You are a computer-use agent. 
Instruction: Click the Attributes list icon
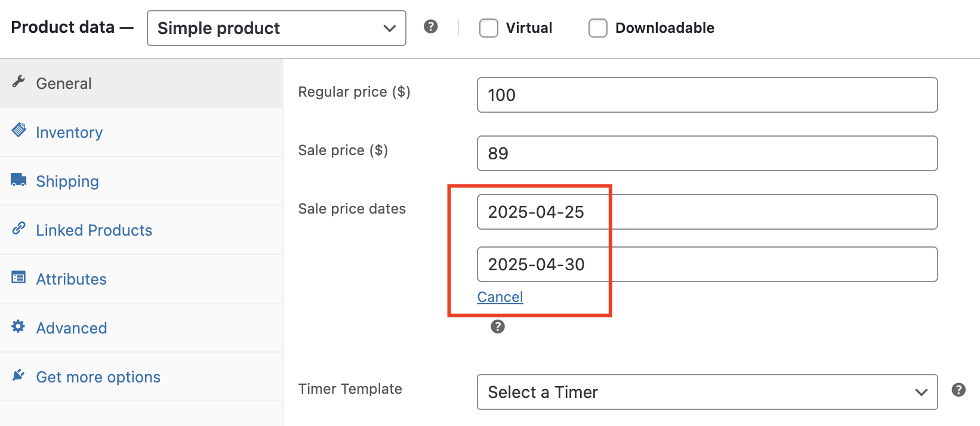(19, 277)
